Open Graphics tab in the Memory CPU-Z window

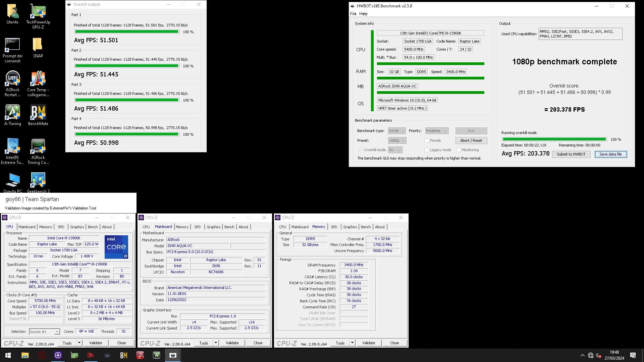pyautogui.click(x=350, y=227)
